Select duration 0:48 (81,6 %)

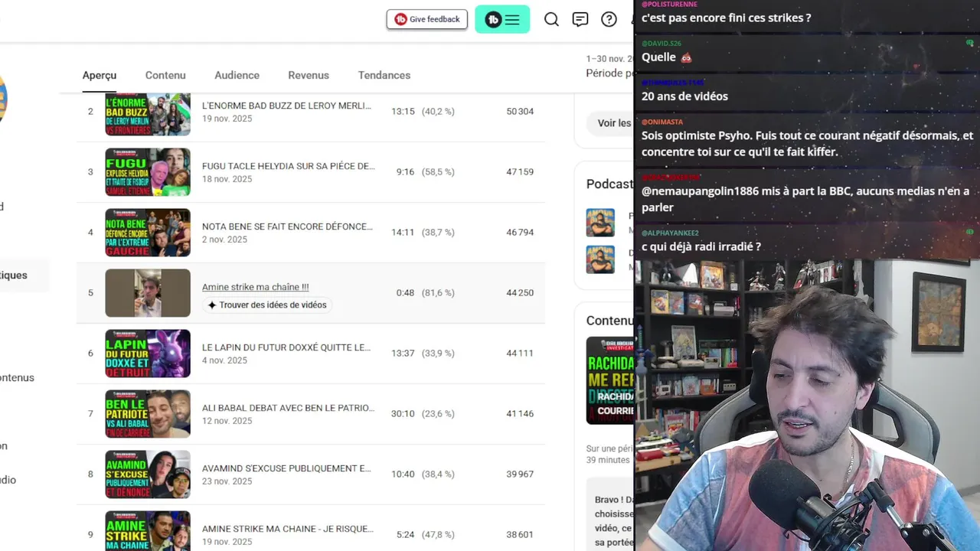425,293
